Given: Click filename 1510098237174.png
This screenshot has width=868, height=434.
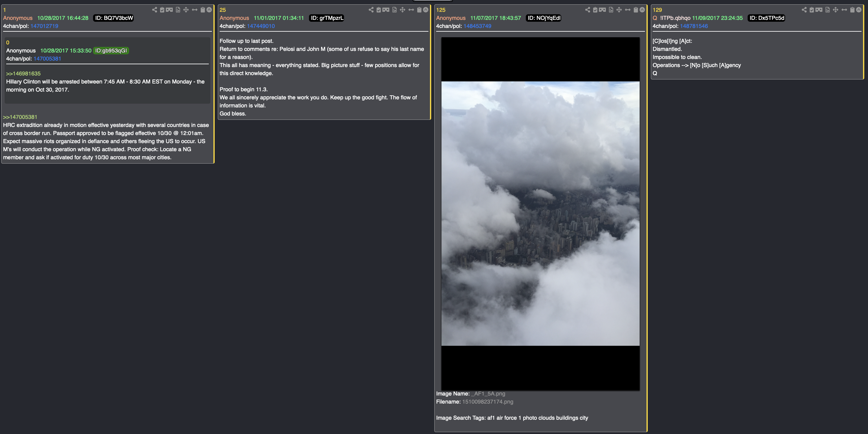Looking at the screenshot, I should 488,402.
